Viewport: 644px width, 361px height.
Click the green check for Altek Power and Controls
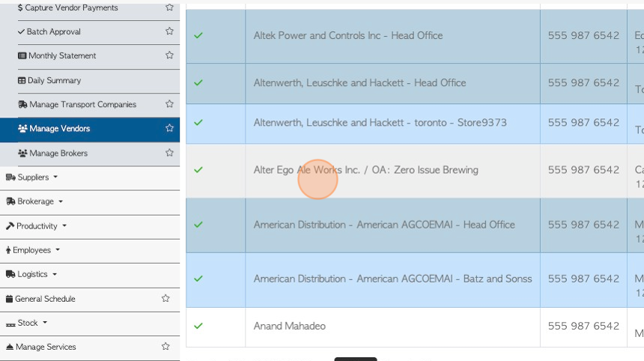[x=198, y=35]
